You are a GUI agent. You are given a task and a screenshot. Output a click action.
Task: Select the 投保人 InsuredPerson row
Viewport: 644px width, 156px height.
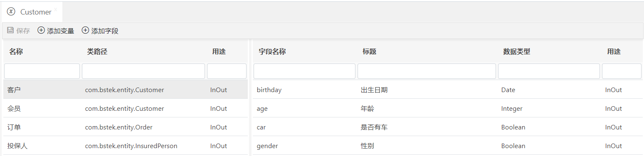click(126, 146)
